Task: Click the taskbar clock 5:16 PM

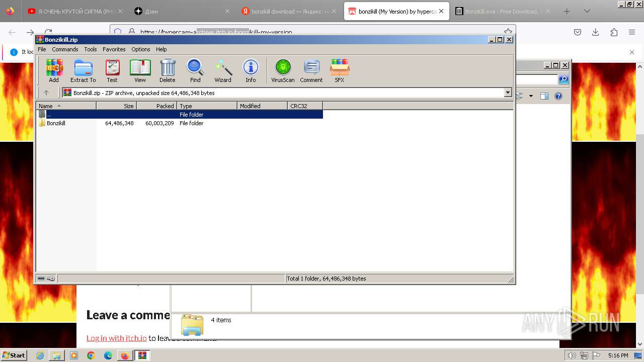Action: [618, 355]
